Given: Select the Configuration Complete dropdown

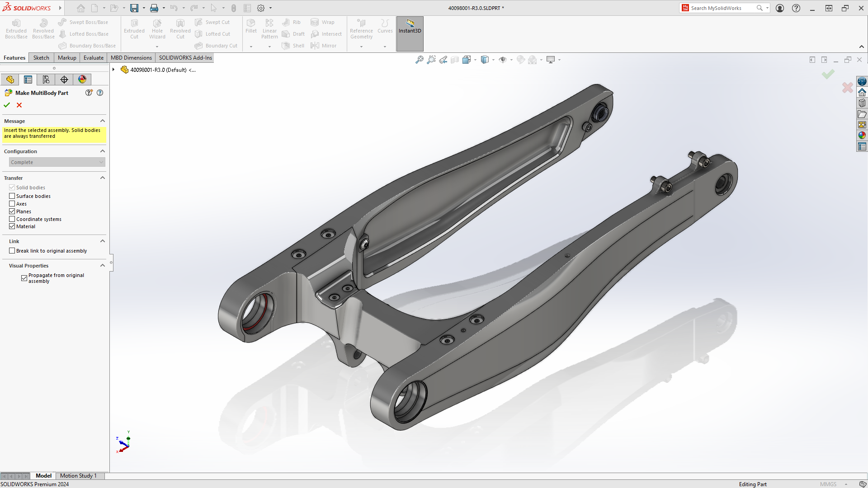Looking at the screenshot, I should coord(57,162).
